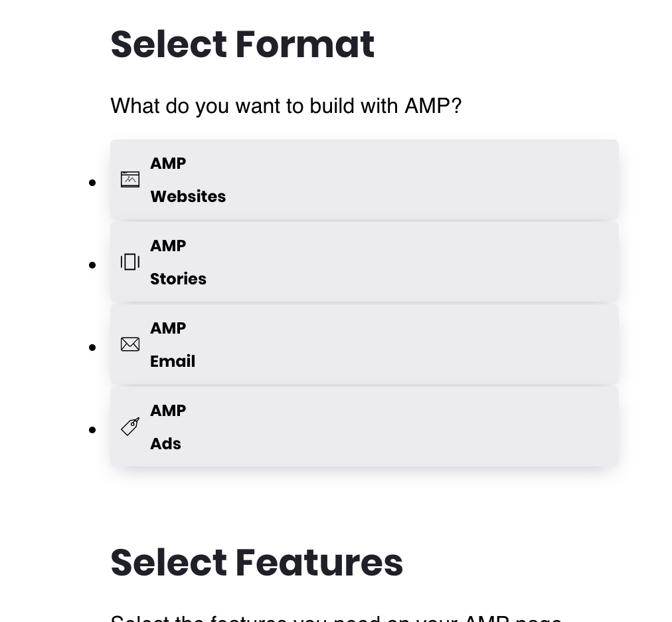The image size is (672, 622).
Task: Click the bullet beside the AMP Ads card
Action: click(x=92, y=429)
